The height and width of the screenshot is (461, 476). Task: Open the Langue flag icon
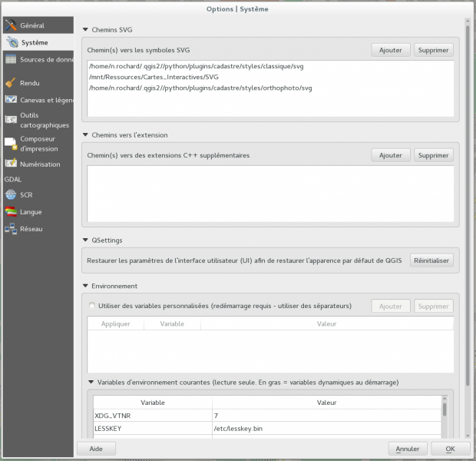[x=11, y=211]
